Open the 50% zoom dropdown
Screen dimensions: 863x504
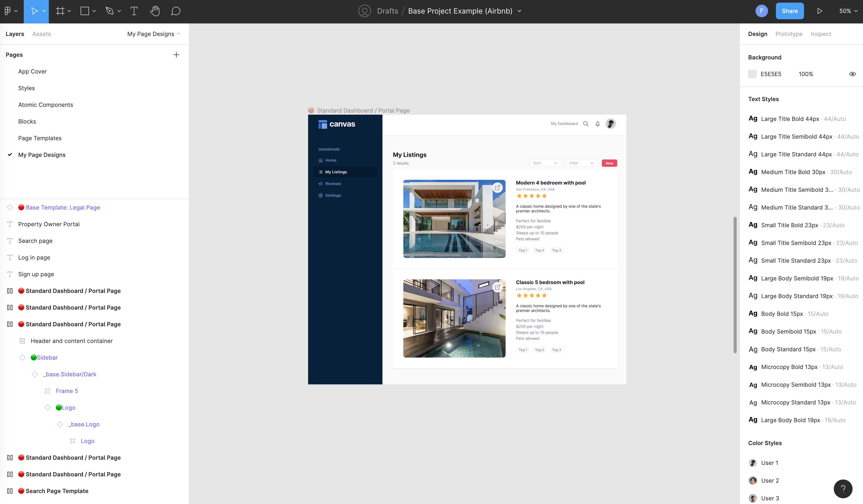click(x=848, y=11)
